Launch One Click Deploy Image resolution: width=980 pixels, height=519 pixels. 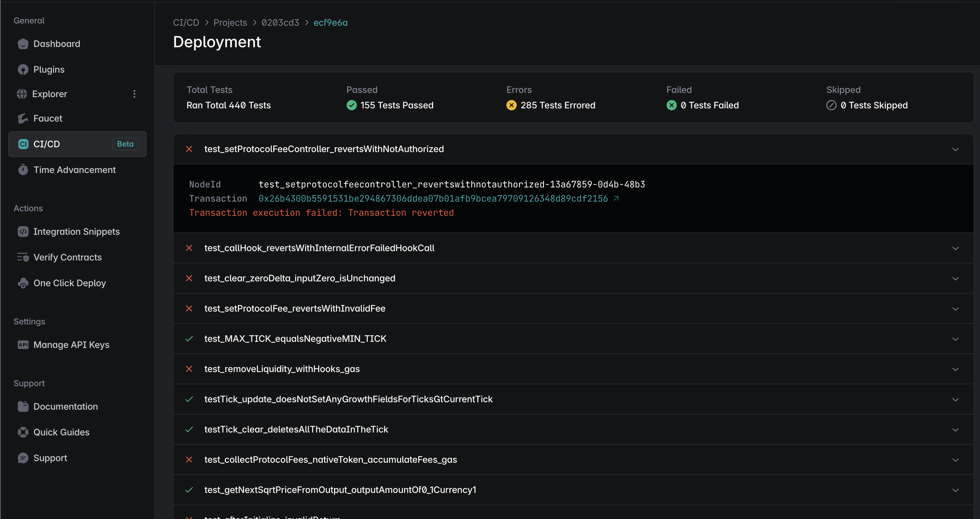click(x=70, y=283)
